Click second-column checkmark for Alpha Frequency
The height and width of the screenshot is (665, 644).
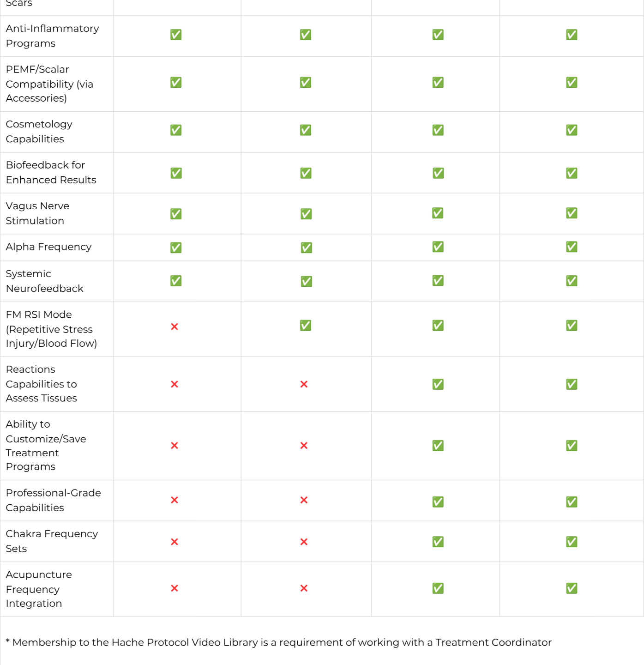[307, 248]
